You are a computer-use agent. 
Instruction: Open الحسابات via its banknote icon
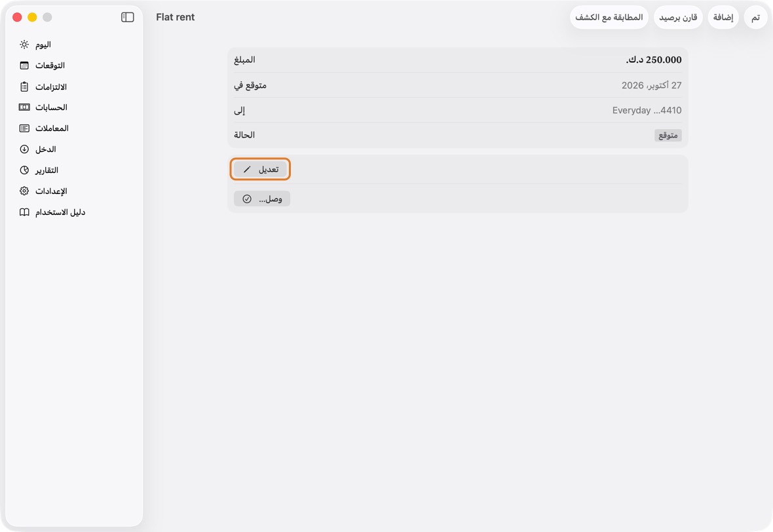click(24, 107)
